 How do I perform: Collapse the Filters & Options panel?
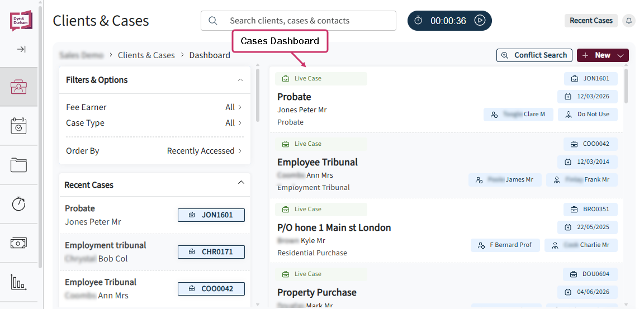[240, 80]
